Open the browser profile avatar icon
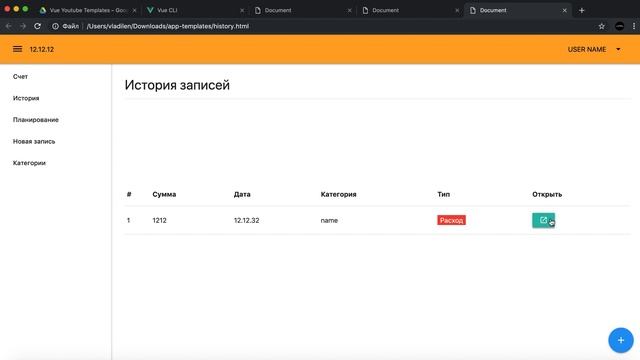This screenshot has height=360, width=640. click(619, 26)
